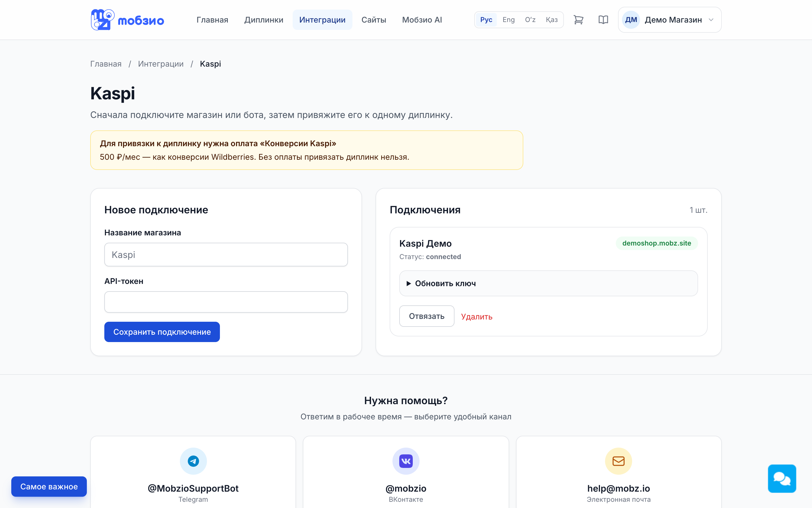
Task: Click the Отвязать button
Action: pos(427,316)
